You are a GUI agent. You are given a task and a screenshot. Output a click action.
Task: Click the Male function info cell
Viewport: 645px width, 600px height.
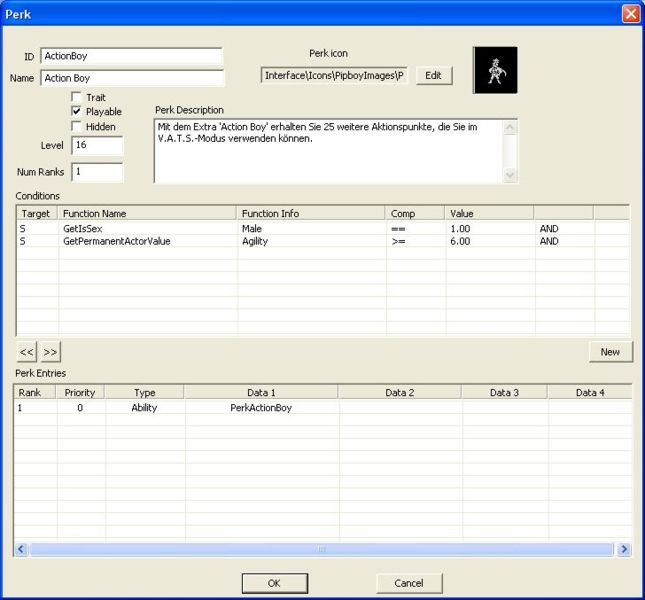coord(252,229)
